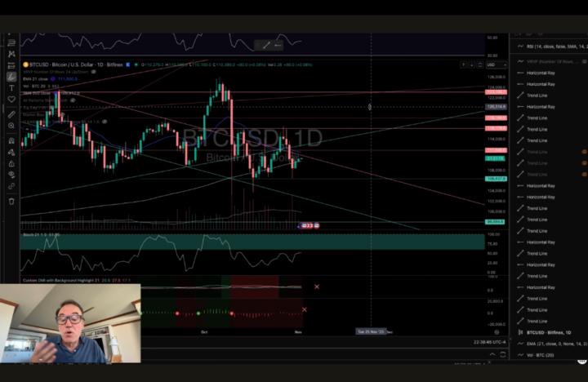Click the presenter webcam video thumbnail
The image size is (588, 382).
(x=70, y=323)
